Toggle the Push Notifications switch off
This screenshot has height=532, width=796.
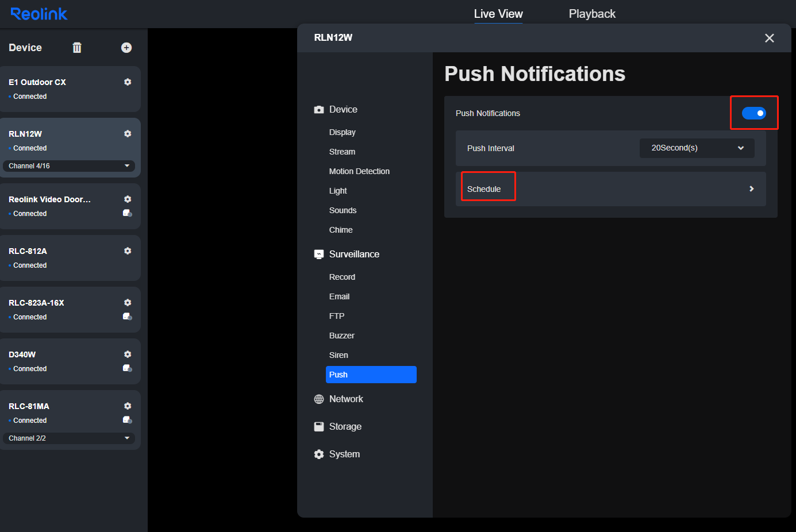pyautogui.click(x=754, y=113)
